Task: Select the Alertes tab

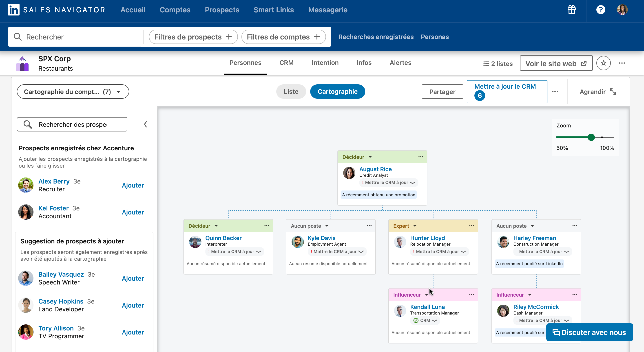Action: (x=401, y=63)
